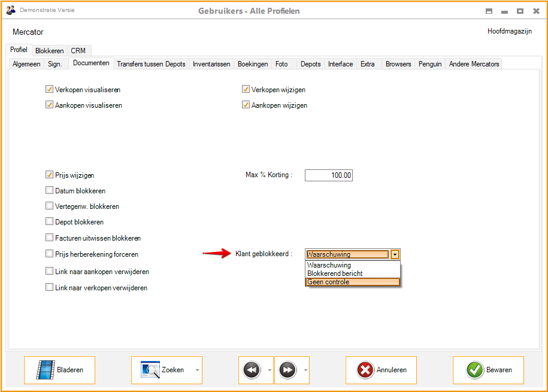The image size is (548, 392).
Task: Click the red Annuleren cancel button
Action: (381, 370)
